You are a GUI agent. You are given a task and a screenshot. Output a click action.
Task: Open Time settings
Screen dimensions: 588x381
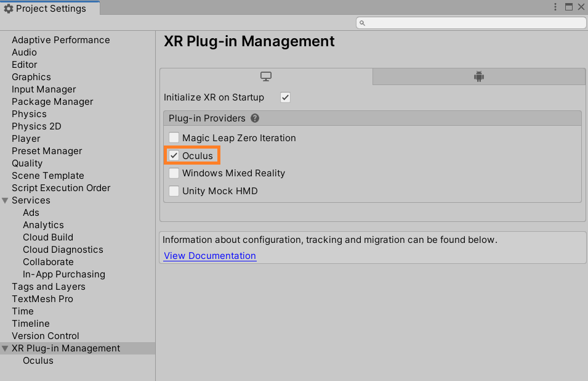click(23, 311)
